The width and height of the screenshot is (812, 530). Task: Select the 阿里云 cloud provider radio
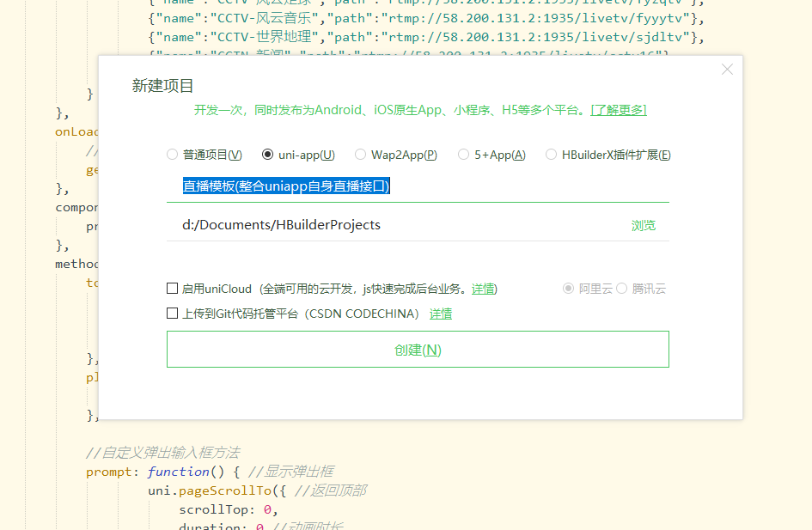point(568,289)
